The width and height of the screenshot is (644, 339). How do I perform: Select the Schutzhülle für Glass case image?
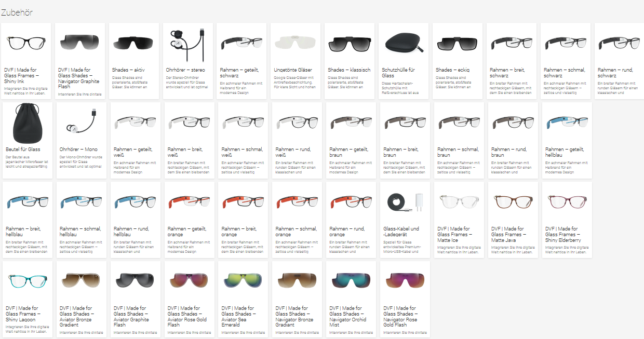point(404,42)
